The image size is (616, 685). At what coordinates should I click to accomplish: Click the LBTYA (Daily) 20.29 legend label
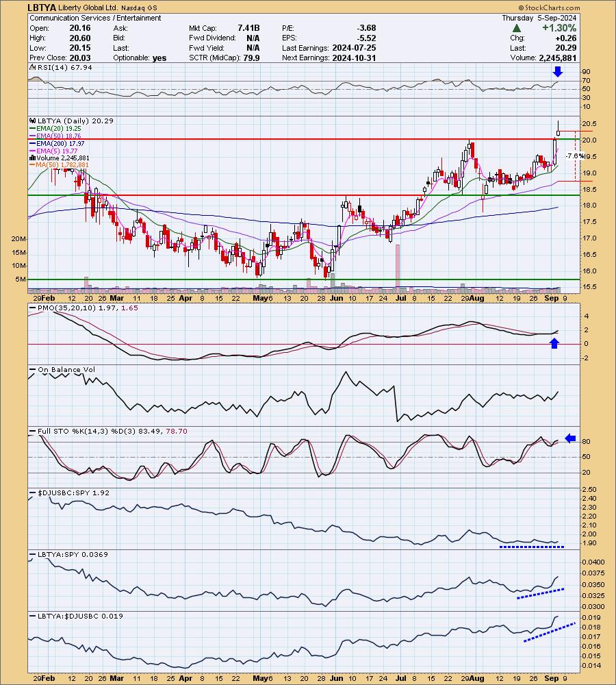pos(72,121)
